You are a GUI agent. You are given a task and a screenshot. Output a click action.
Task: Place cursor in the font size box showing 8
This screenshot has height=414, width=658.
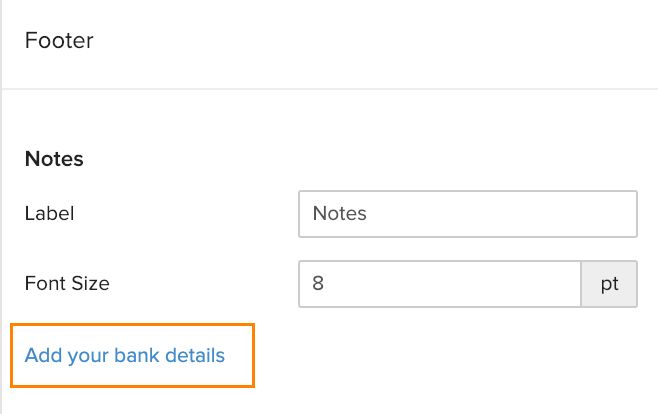(x=439, y=283)
